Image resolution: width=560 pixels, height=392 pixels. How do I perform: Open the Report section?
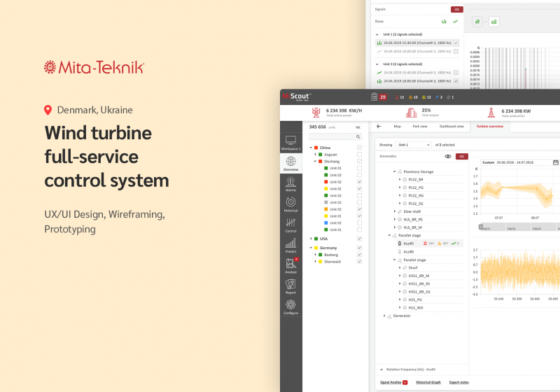pyautogui.click(x=290, y=286)
